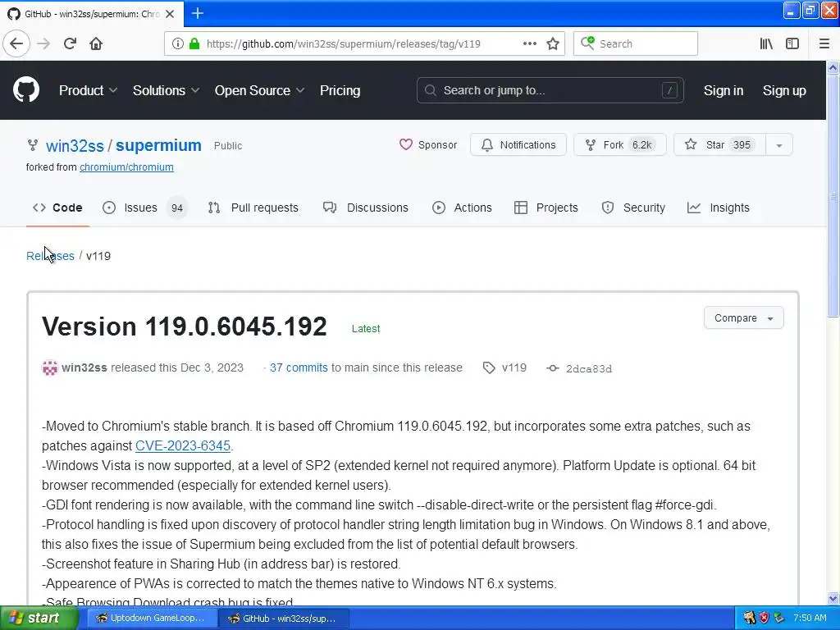This screenshot has height=630, width=840.
Task: Open the Compare dropdown
Action: click(743, 318)
